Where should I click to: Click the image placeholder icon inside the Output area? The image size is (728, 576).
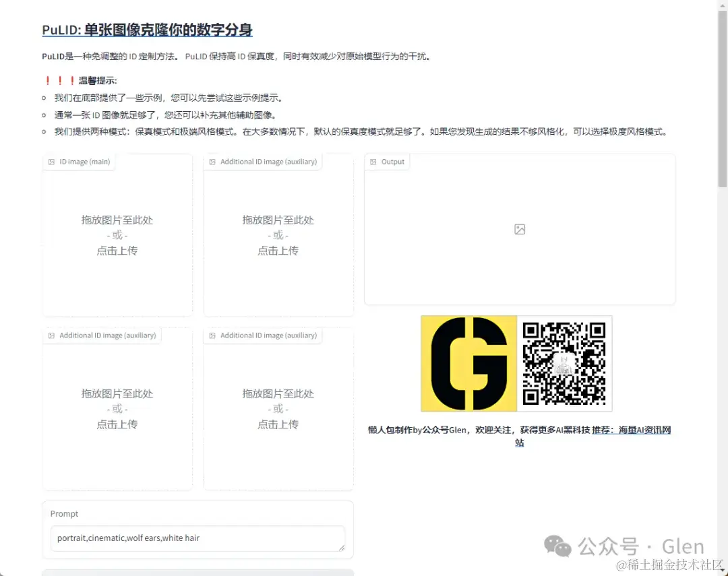pyautogui.click(x=519, y=229)
